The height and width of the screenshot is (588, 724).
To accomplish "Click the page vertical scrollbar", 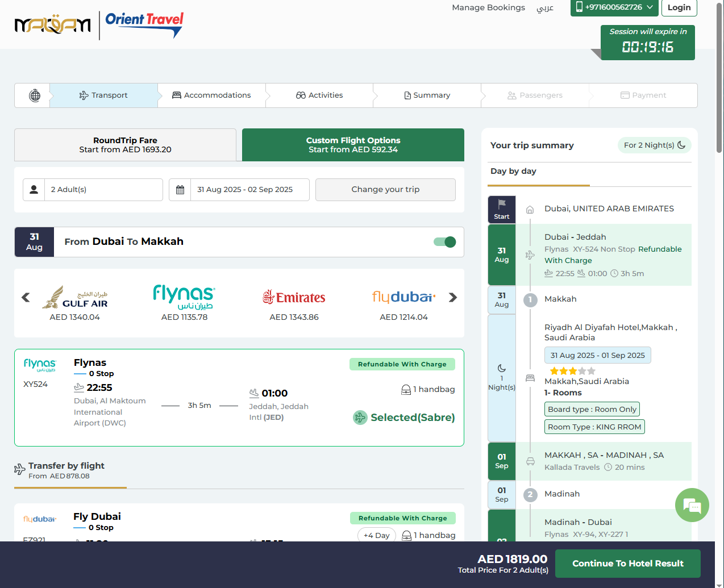I will tap(719, 80).
